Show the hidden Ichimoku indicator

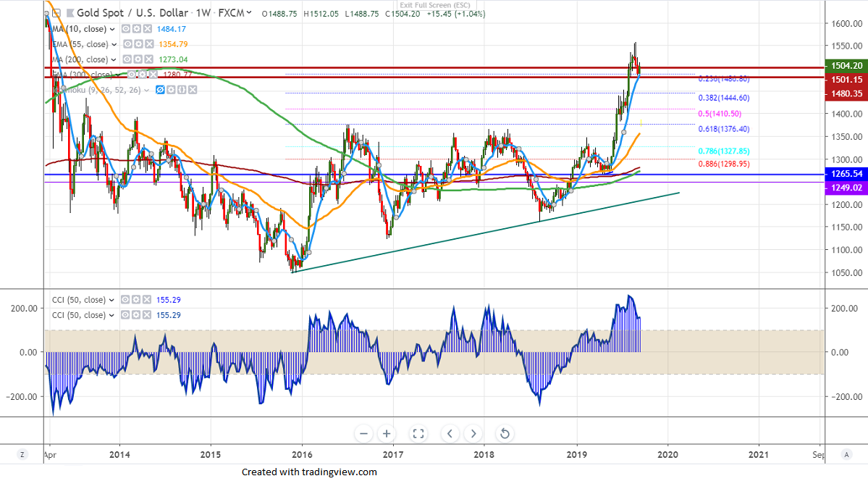159,90
